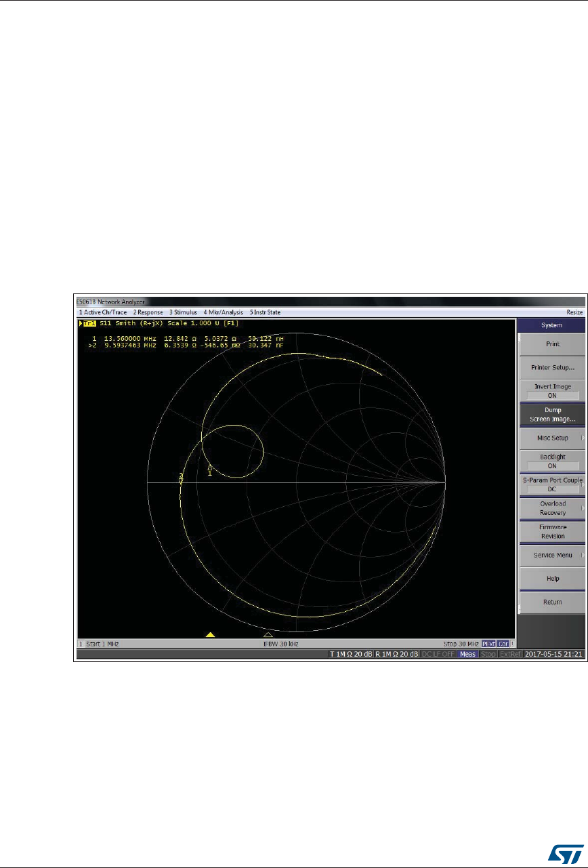This screenshot has height=868, width=588.
Task: Click the IFBW 30 kHz value
Action: click(281, 643)
